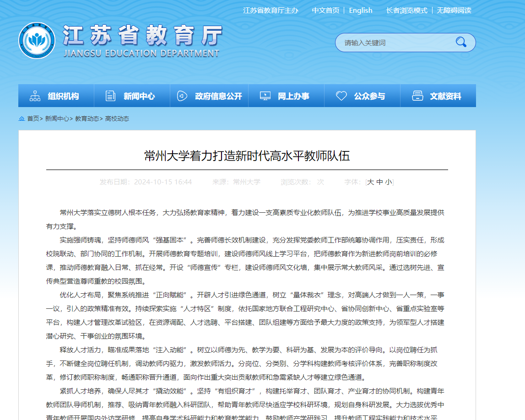Image resolution: width=525 pixels, height=420 pixels.
Task: Open the 网上办事 menu
Action: 286,96
